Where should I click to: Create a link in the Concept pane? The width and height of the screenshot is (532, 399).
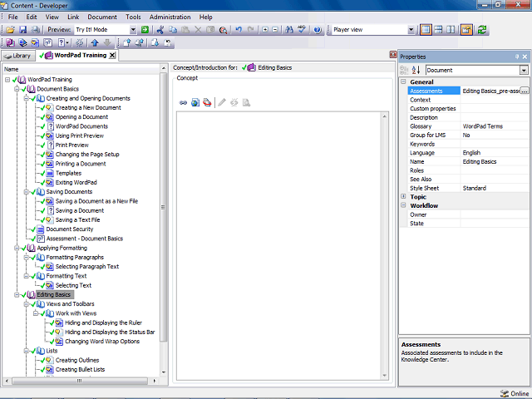[183, 102]
